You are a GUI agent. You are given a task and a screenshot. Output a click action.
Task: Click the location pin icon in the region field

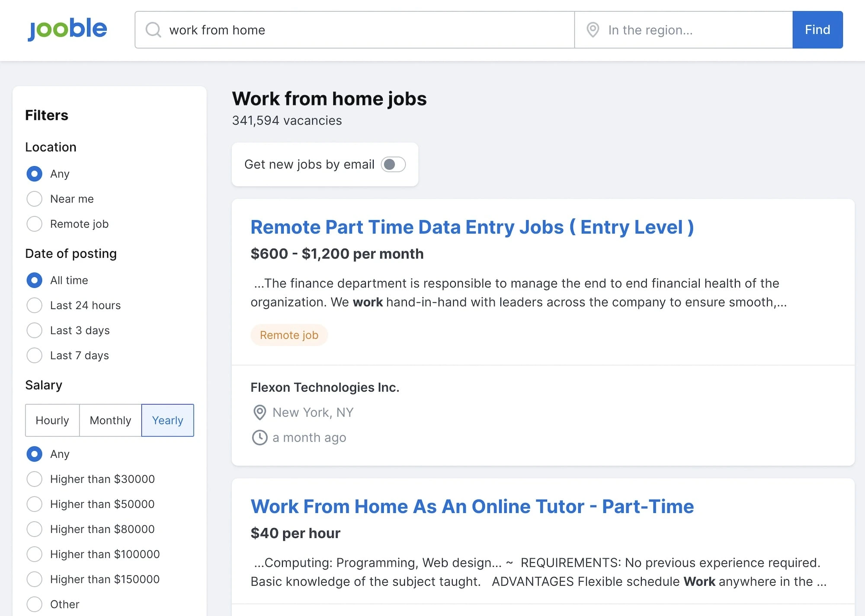tap(593, 30)
